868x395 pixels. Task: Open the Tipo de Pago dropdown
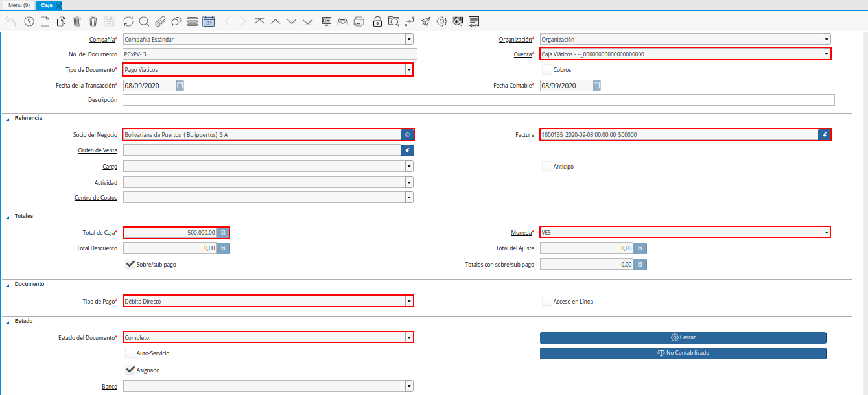pos(409,302)
